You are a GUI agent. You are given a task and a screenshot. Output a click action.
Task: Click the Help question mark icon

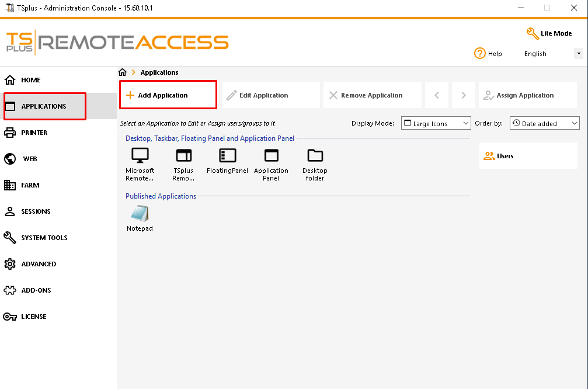(x=480, y=54)
